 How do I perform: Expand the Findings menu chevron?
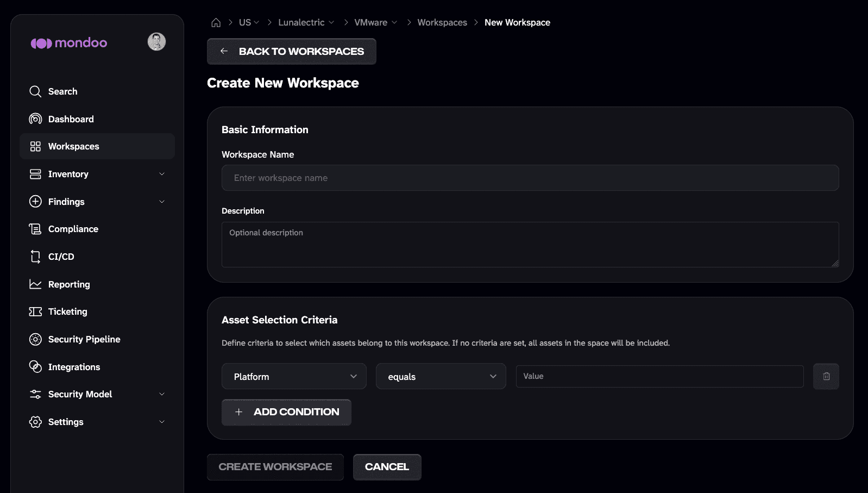(162, 202)
